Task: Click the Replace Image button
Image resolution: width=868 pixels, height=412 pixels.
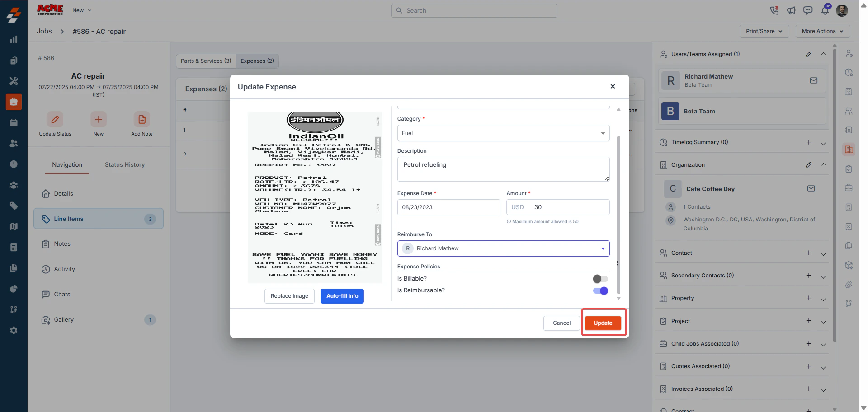Action: (x=289, y=296)
